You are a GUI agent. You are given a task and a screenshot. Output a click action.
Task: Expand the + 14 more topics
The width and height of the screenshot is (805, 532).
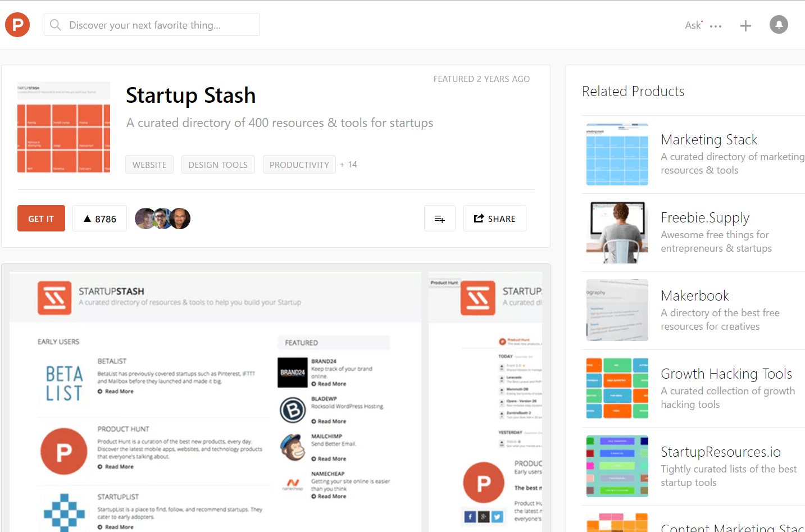(x=348, y=165)
